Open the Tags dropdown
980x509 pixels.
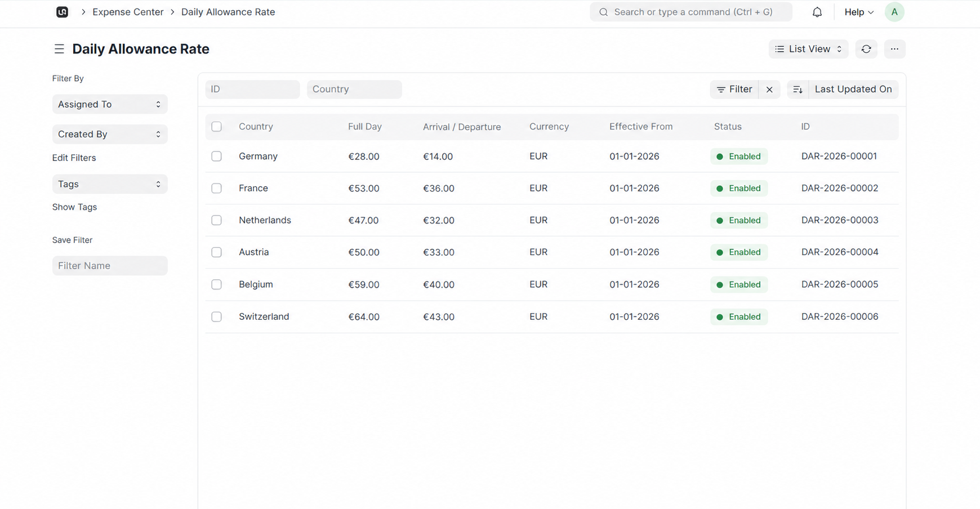coord(110,184)
